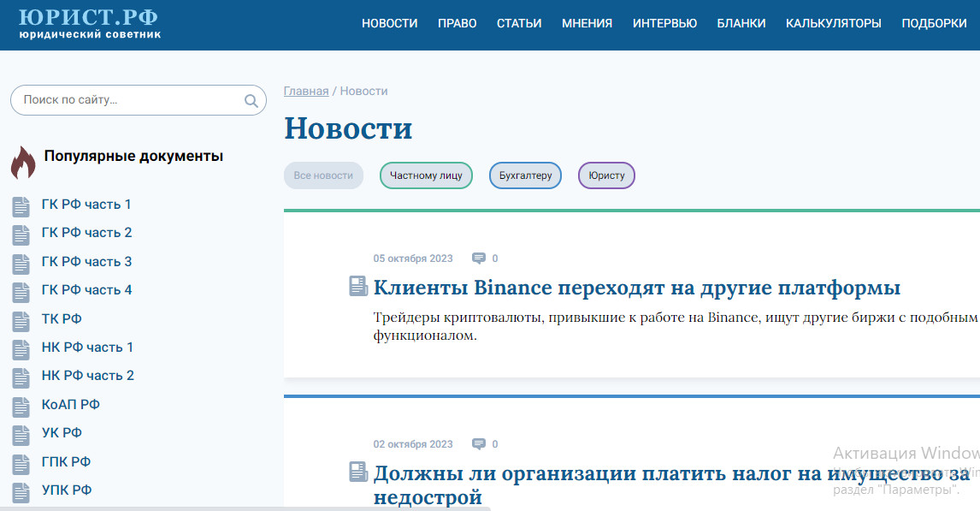This screenshot has width=980, height=511.
Task: Open ГК РФ часть 1 document
Action: 86,205
